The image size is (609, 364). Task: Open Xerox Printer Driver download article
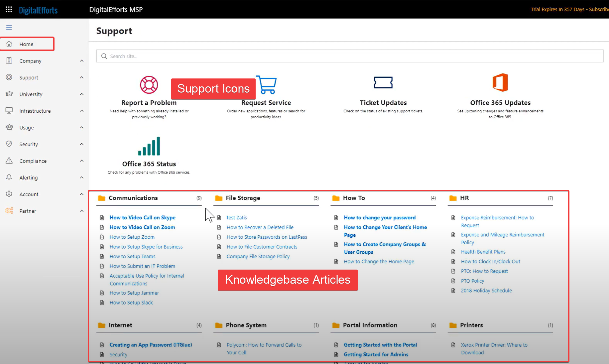494,349
